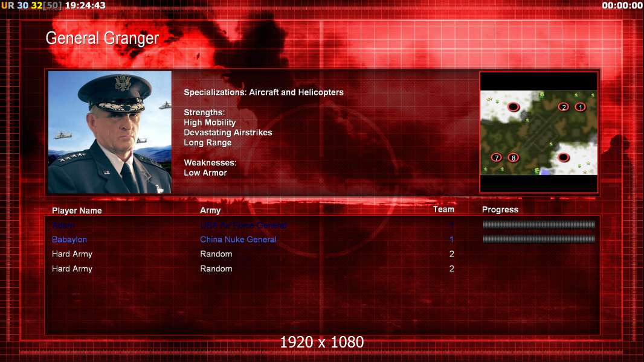Click 'China Nuke General' army entry
This screenshot has width=644, height=362.
[238, 240]
